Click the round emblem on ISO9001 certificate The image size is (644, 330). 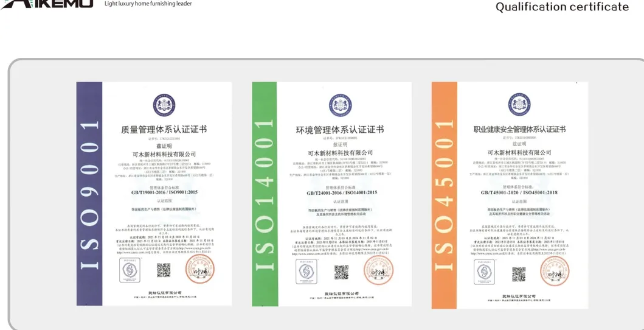point(164,105)
